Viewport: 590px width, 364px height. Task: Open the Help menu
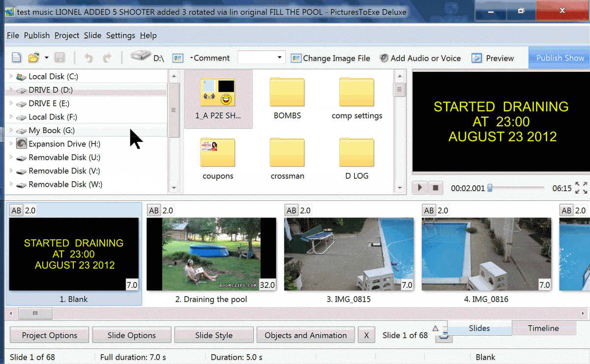pyautogui.click(x=148, y=35)
